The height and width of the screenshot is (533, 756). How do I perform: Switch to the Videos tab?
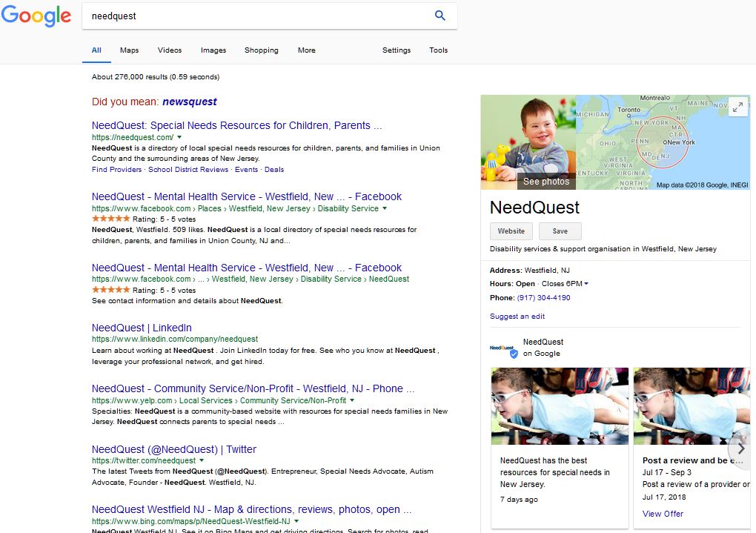(170, 50)
